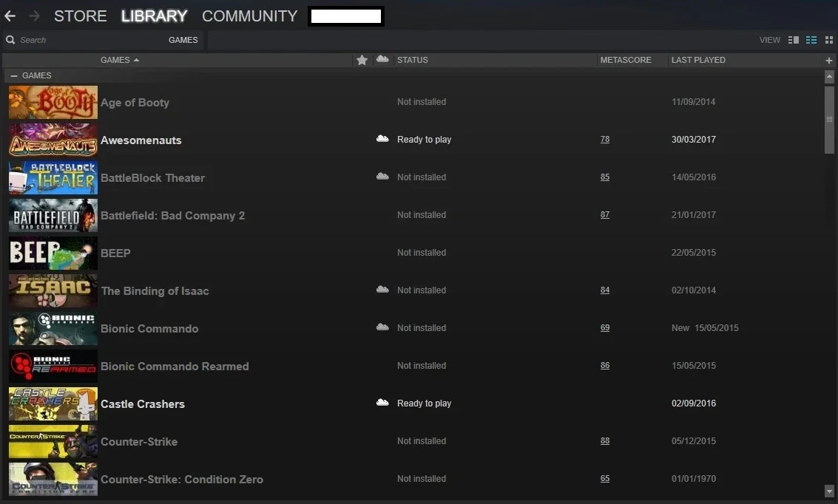Click the cloud column header icon
This screenshot has width=838, height=504.
pyautogui.click(x=382, y=59)
